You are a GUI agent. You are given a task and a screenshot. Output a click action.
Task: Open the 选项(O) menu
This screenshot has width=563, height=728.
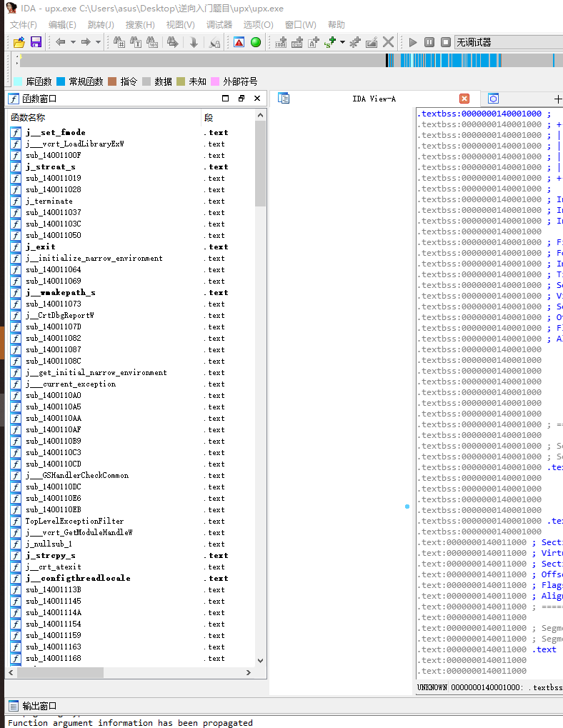259,24
